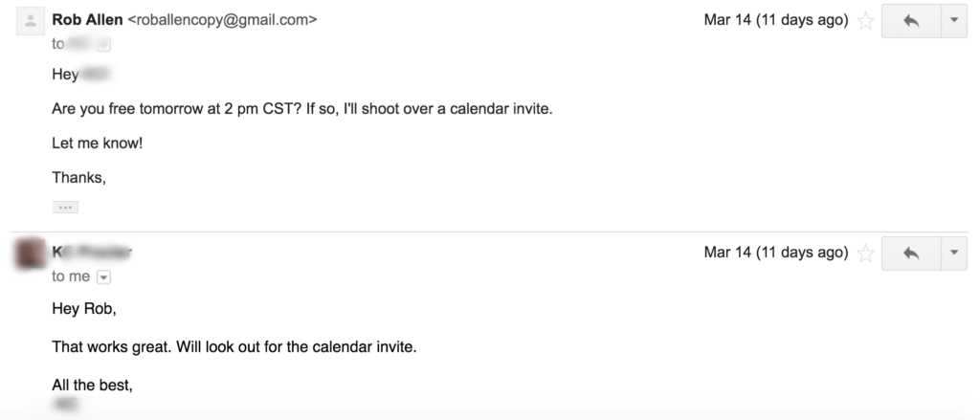Click the Mar 14 date on second message
The image size is (980, 420).
pyautogui.click(x=775, y=253)
